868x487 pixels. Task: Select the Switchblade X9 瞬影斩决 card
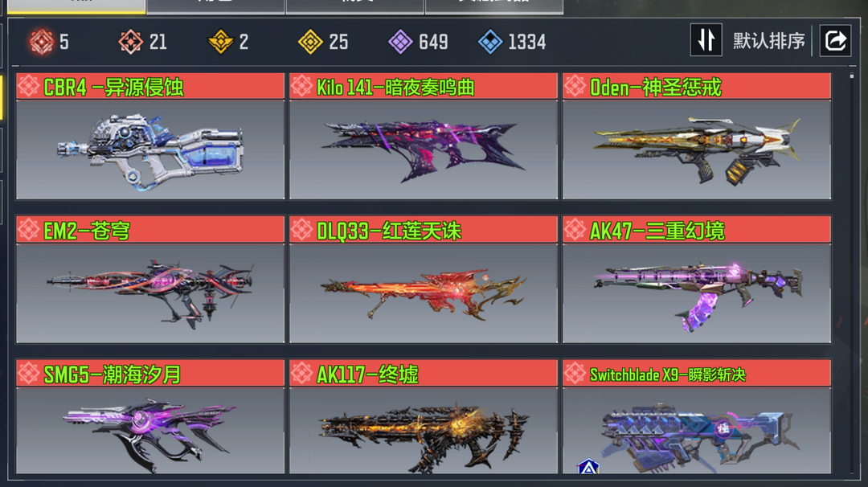697,417
